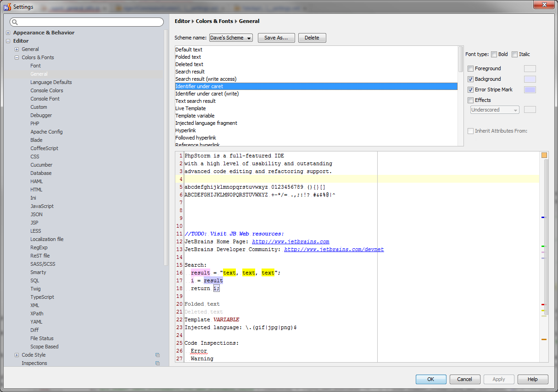The width and height of the screenshot is (558, 392).
Task: Click the red error stripe marker
Action: tap(543, 304)
